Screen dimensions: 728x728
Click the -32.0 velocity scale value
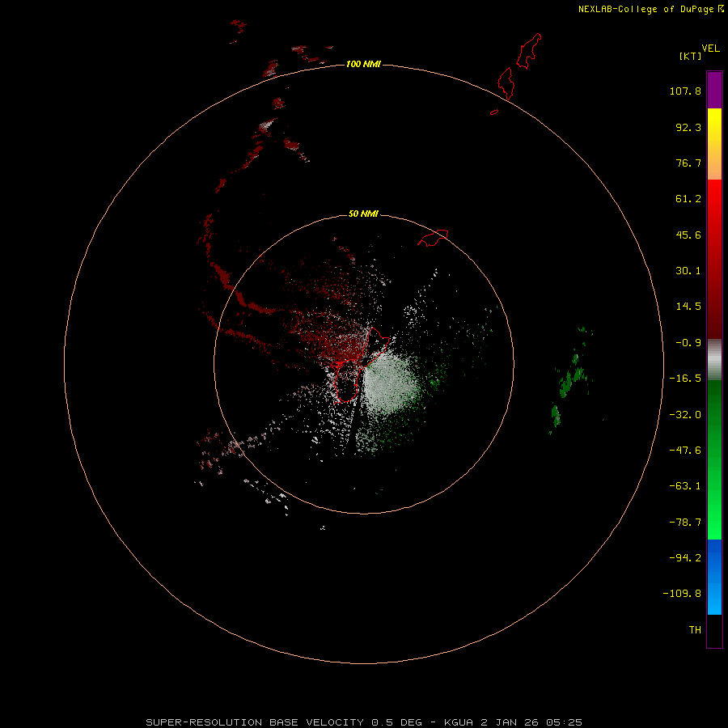685,415
